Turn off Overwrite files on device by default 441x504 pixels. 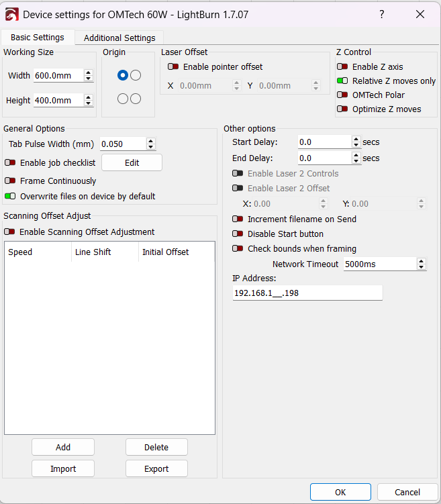click(x=10, y=196)
